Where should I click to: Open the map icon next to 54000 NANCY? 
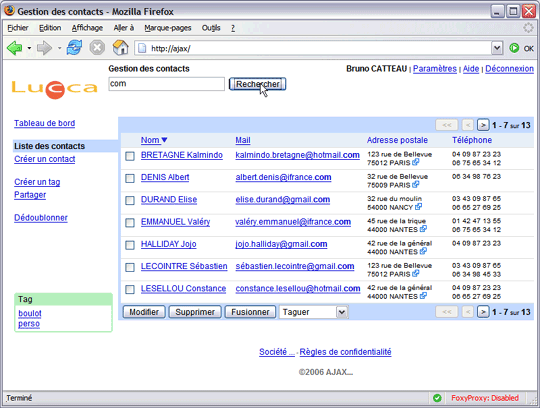(x=418, y=207)
